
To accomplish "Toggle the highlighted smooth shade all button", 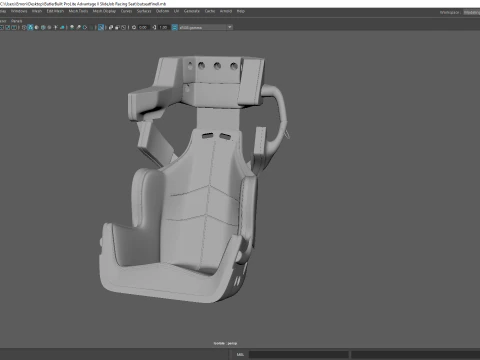I will click(30, 27).
